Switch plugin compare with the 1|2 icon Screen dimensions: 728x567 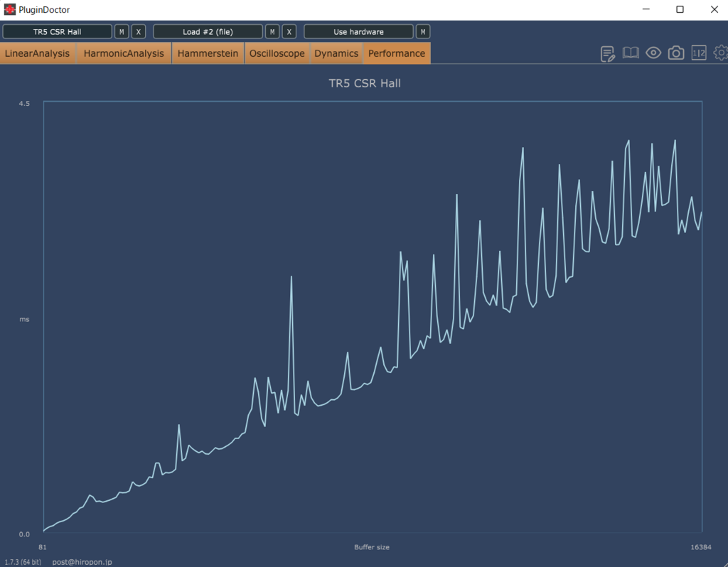pyautogui.click(x=699, y=53)
